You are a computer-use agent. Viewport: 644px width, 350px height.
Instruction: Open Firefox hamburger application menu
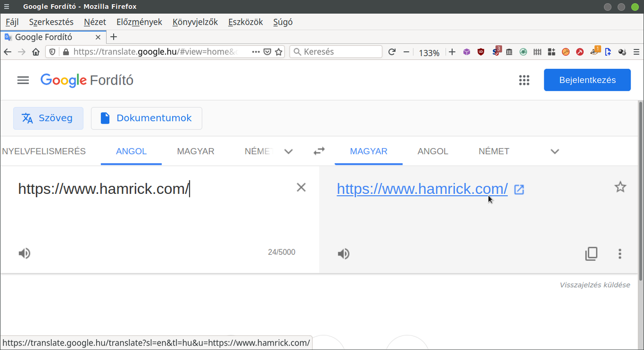click(x=636, y=52)
